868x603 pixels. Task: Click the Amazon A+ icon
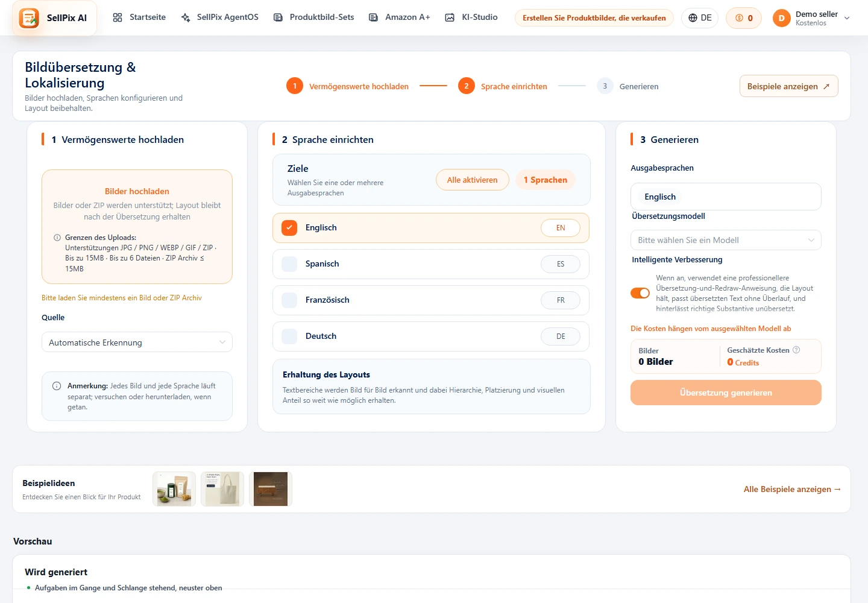(374, 17)
